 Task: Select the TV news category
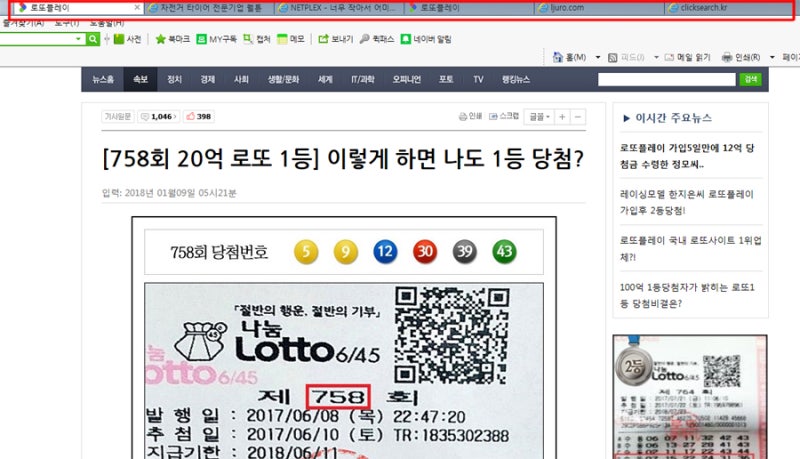click(478, 80)
